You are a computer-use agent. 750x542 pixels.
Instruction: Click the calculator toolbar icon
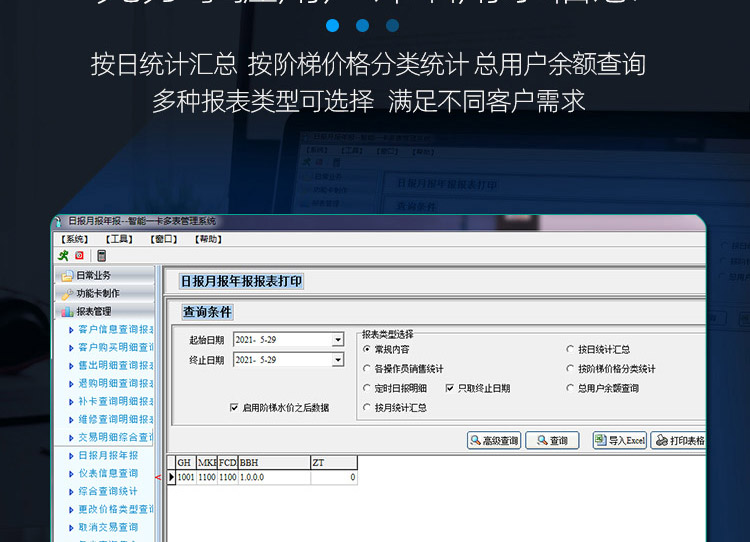[x=101, y=256]
